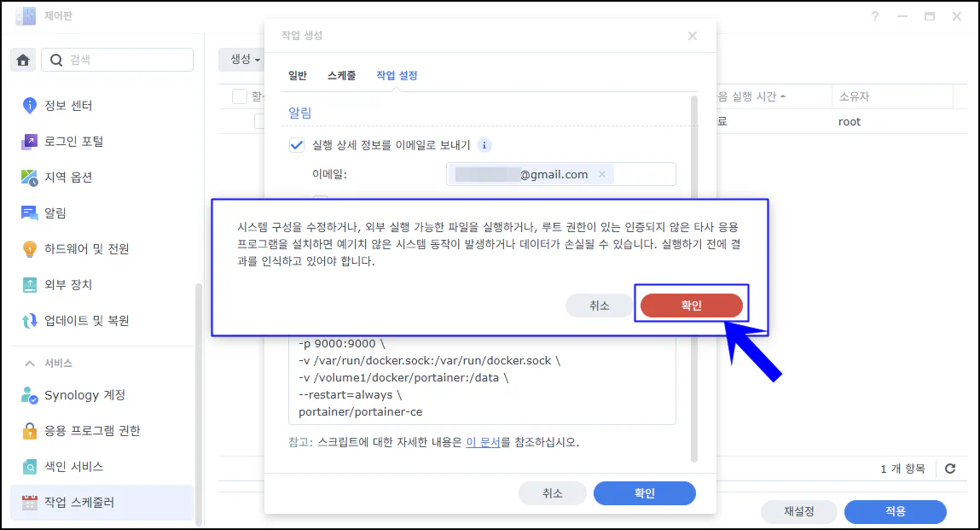The image size is (980, 530).
Task: Click the help question mark icon
Action: click(x=875, y=16)
